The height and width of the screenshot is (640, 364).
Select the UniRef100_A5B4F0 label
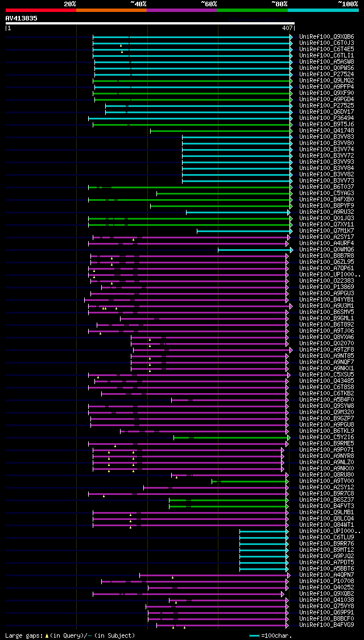click(326, 399)
